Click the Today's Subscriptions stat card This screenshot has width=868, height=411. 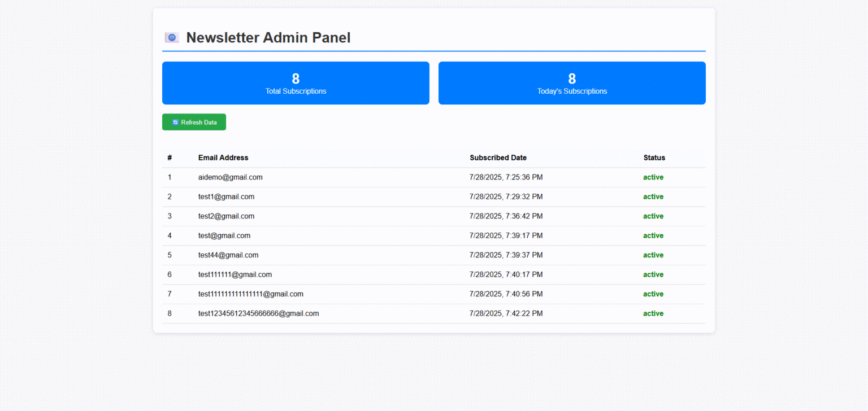click(x=572, y=83)
